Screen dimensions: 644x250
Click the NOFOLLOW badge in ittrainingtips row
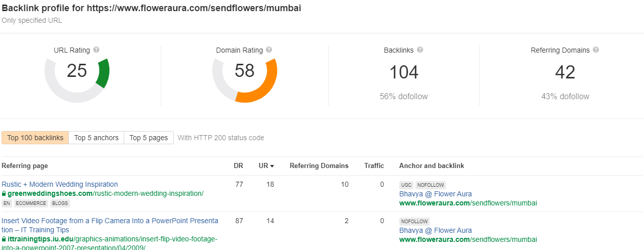tap(414, 222)
